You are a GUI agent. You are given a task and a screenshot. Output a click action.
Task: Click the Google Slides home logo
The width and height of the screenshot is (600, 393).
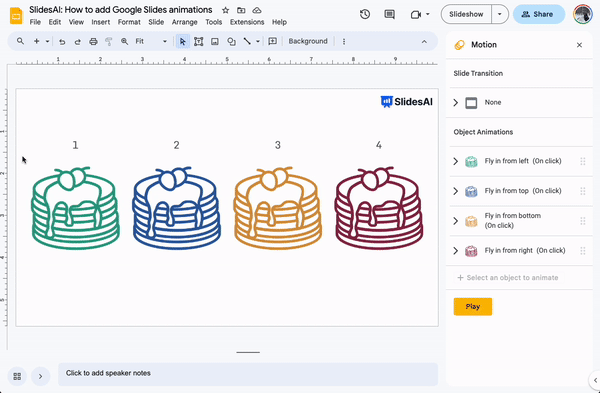[16, 16]
